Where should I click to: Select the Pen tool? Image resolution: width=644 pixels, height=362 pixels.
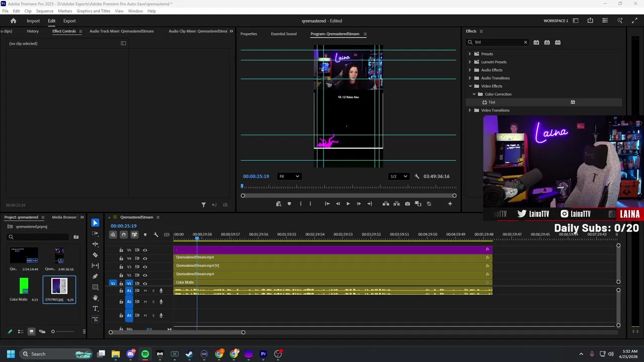(95, 276)
